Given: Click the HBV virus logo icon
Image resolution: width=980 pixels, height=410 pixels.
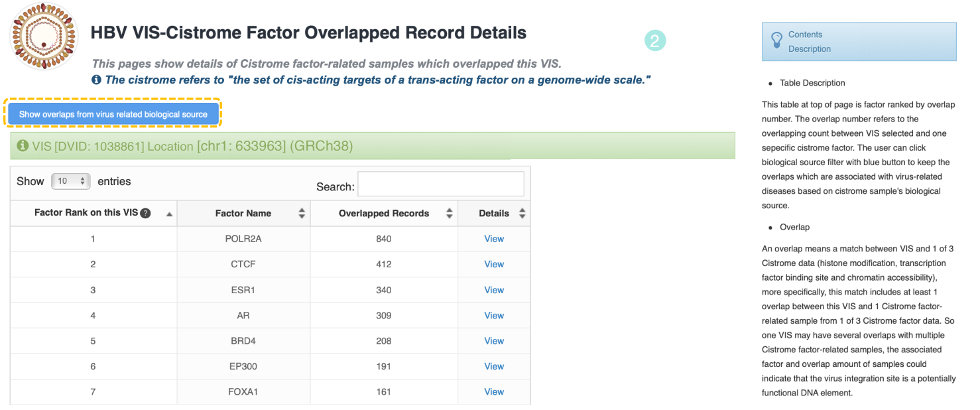Looking at the screenshot, I should [44, 36].
